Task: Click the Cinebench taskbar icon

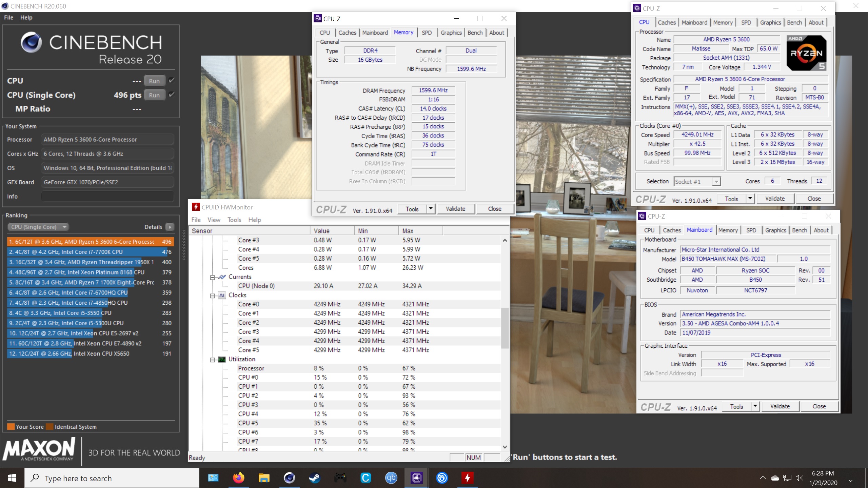Action: (289, 478)
